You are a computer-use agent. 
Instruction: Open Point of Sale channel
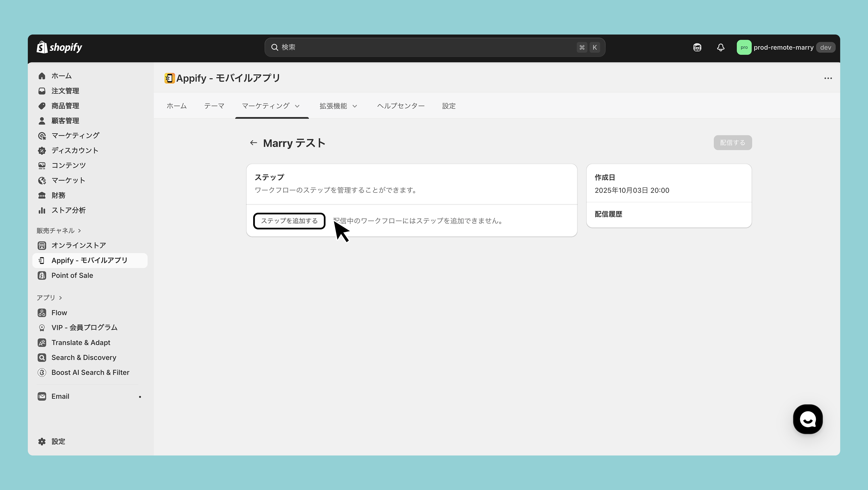tap(72, 275)
